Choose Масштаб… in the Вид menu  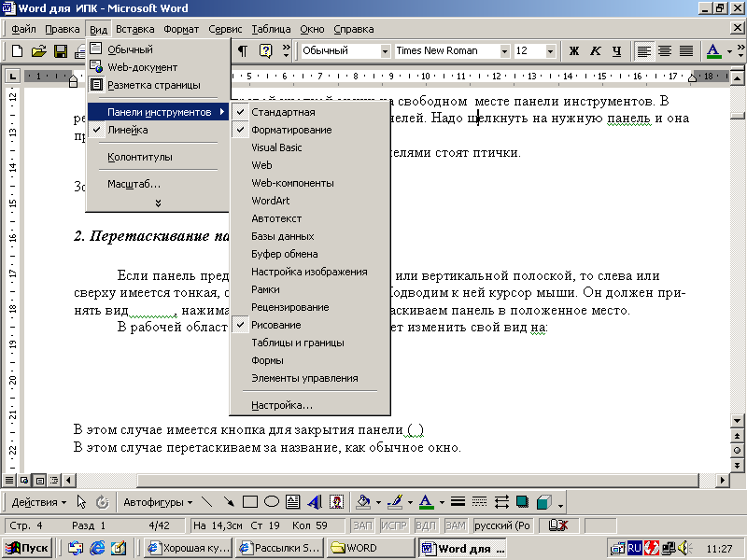pyautogui.click(x=158, y=184)
